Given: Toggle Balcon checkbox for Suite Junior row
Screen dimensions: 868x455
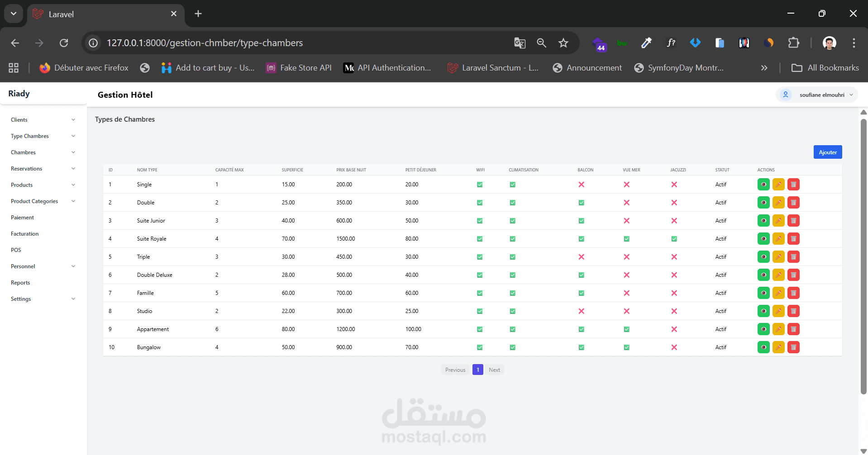Looking at the screenshot, I should pyautogui.click(x=582, y=221).
